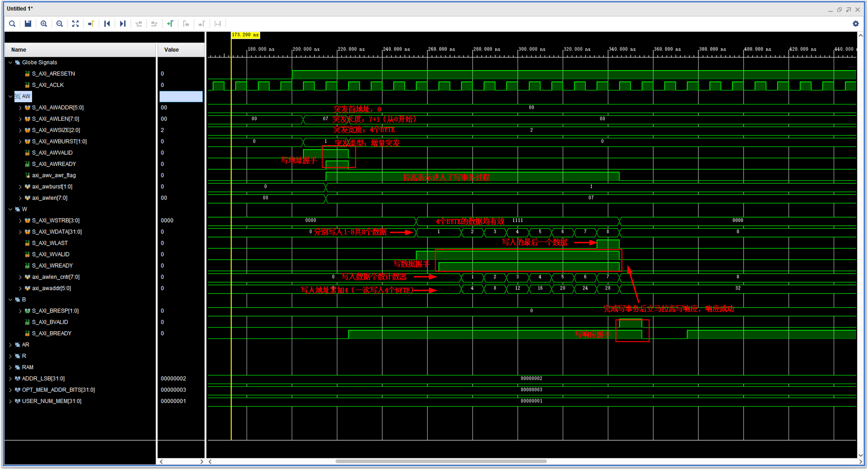Go to Time 0 in the waveform
Screen dimensions: 868x470
click(x=107, y=24)
